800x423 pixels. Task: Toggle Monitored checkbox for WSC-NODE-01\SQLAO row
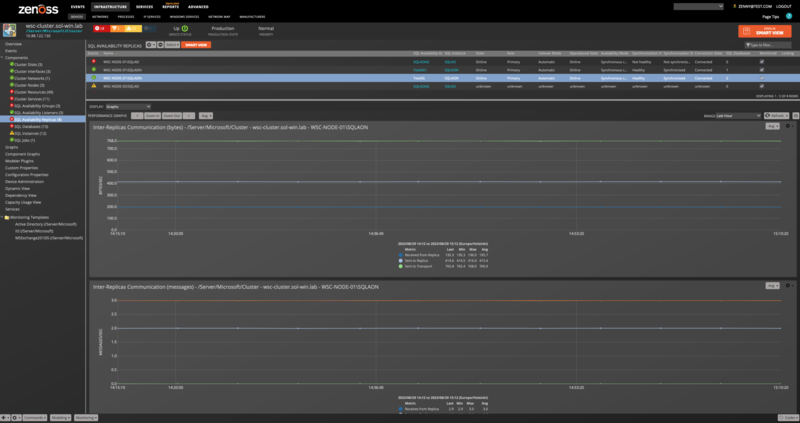tap(762, 61)
